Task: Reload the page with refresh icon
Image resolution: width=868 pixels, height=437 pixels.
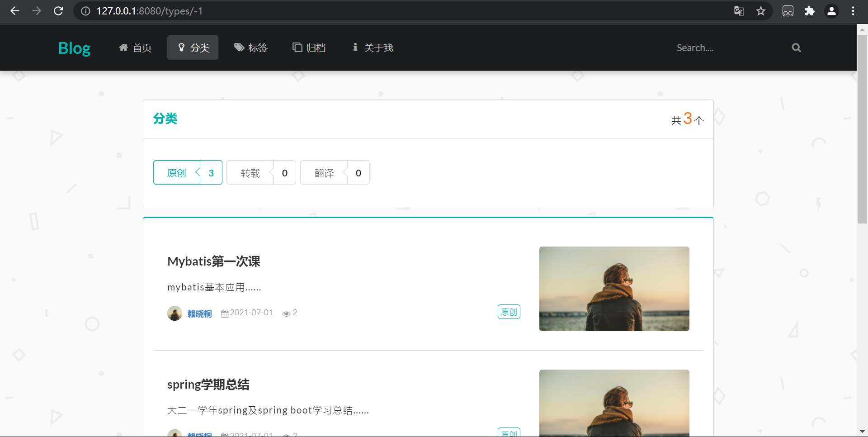Action: [x=58, y=11]
